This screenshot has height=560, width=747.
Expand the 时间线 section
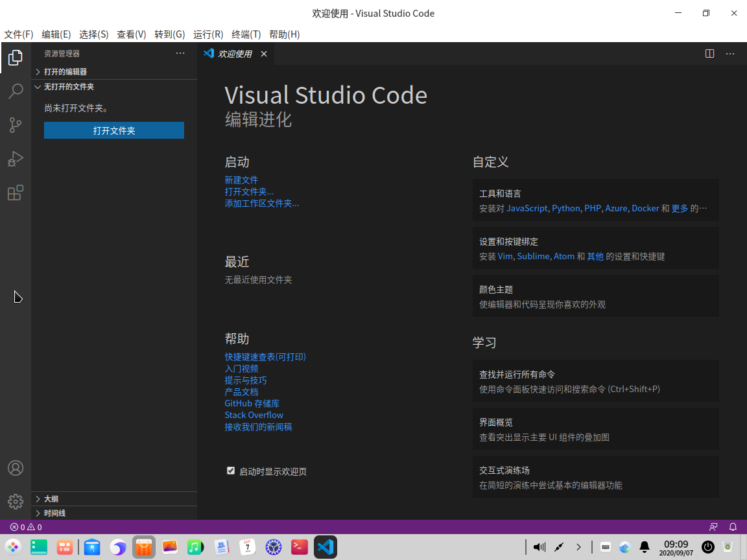coord(114,513)
